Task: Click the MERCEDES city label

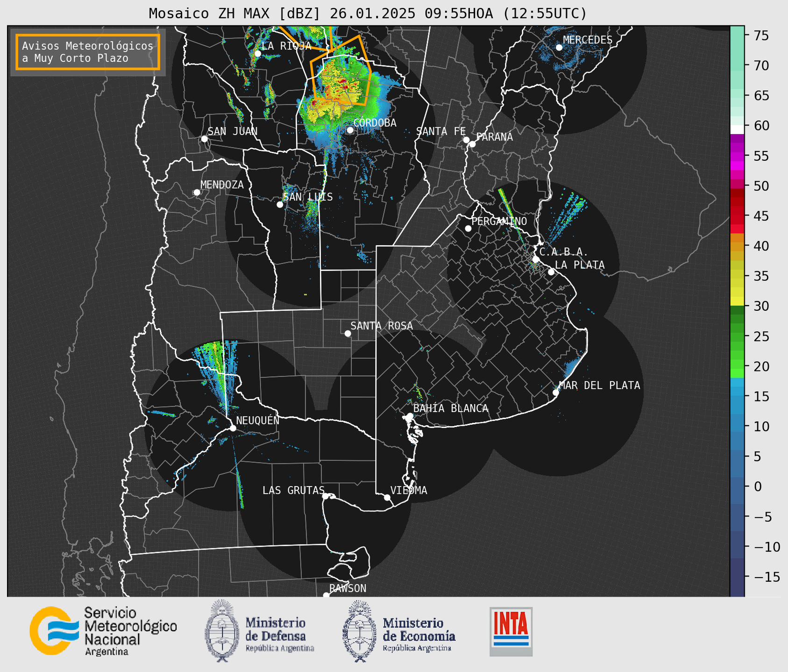Action: point(588,40)
